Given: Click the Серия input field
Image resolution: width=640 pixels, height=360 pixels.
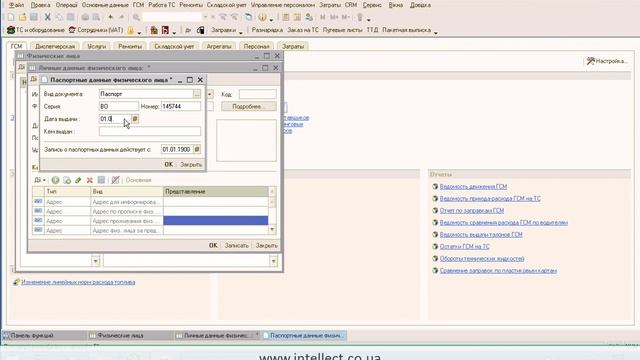Looking at the screenshot, I should 118,107.
